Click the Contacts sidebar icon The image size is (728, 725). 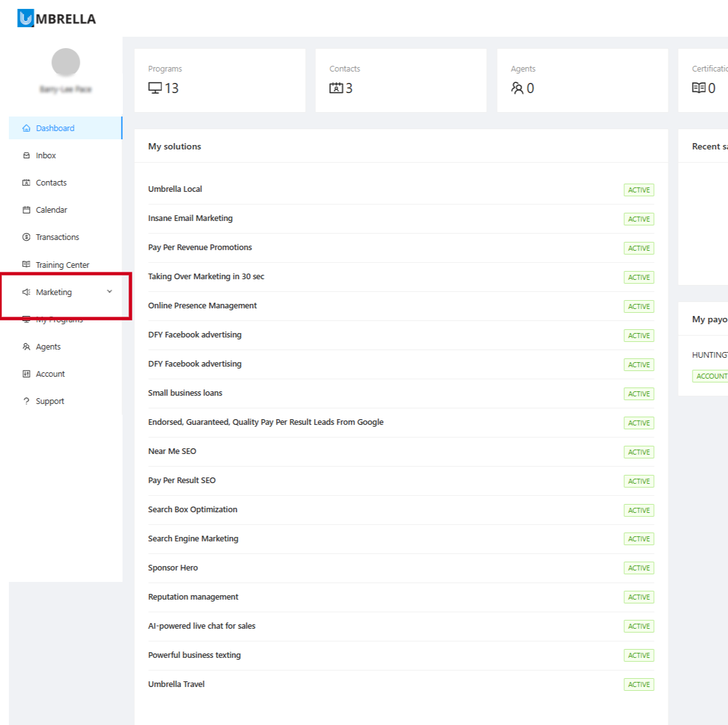coord(27,182)
